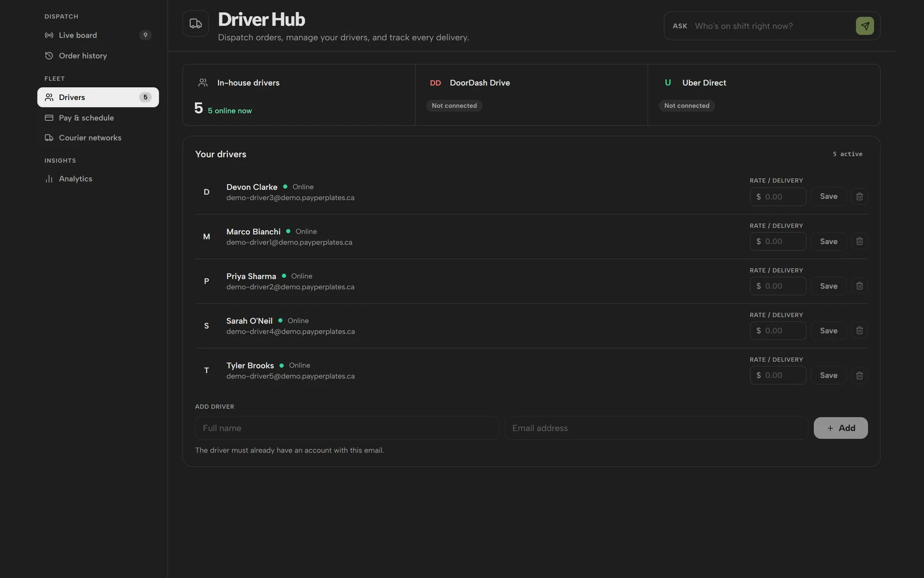Click the Driver Hub truck logo icon
924x578 pixels.
click(196, 24)
